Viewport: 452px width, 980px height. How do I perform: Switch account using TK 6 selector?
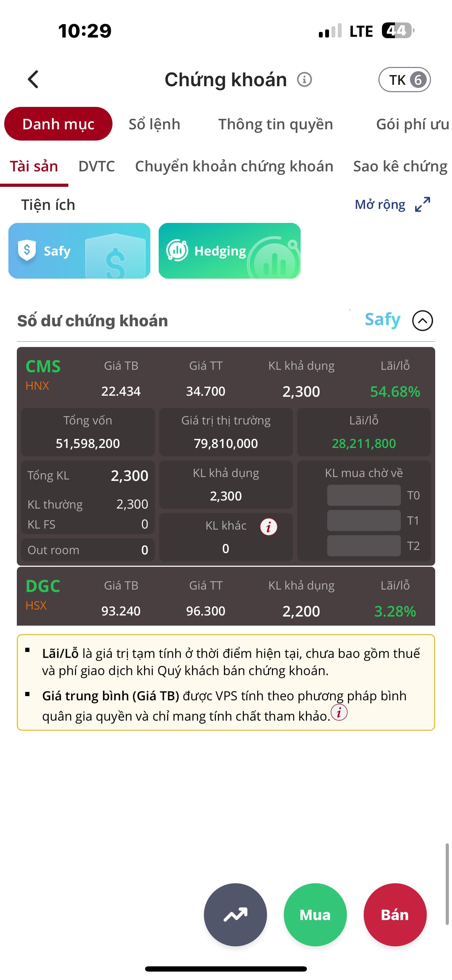(404, 80)
